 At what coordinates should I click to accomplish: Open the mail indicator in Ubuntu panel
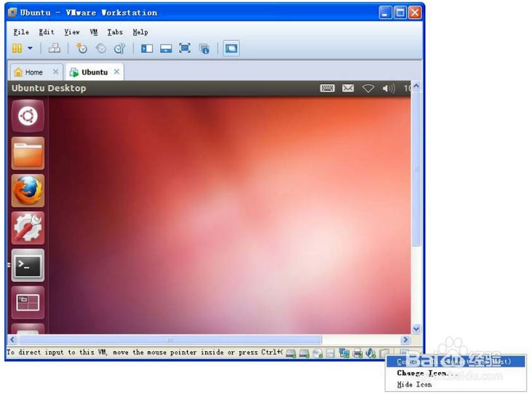click(348, 89)
